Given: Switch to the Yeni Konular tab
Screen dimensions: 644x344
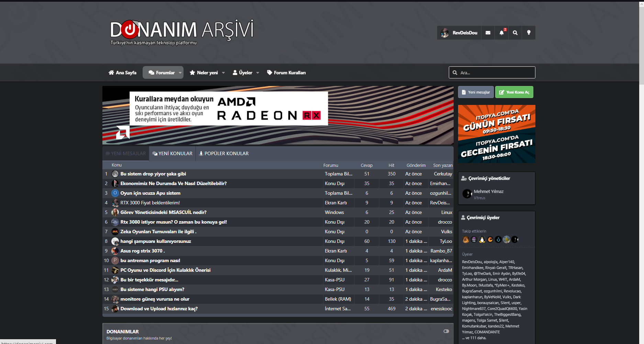Looking at the screenshot, I should click(x=172, y=153).
